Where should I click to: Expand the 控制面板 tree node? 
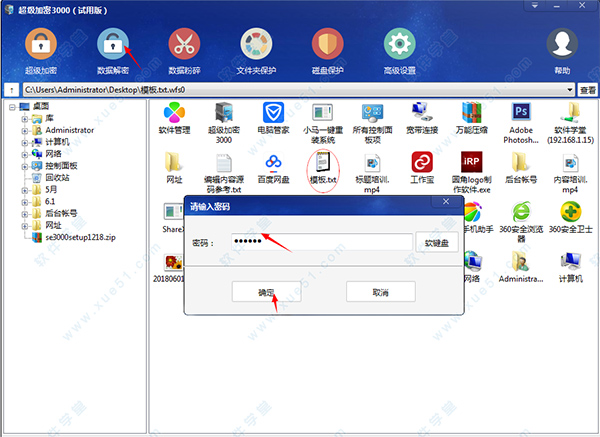click(24, 165)
